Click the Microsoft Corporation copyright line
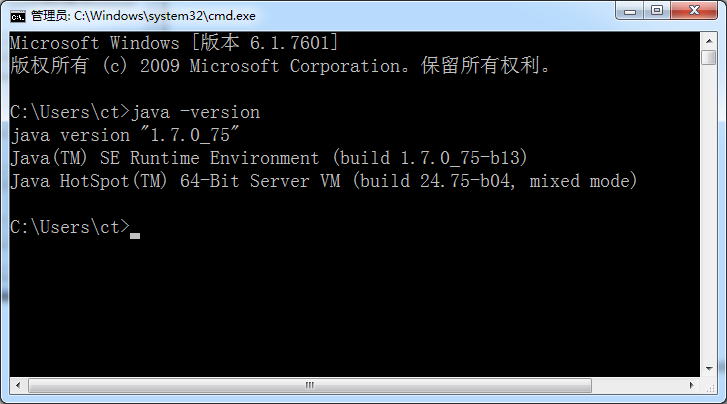727x404 pixels. [280, 66]
